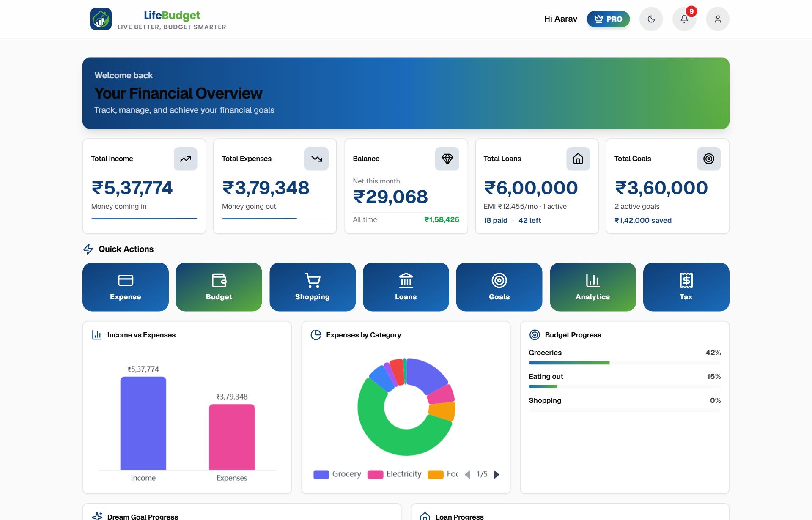812x520 pixels.
Task: Click the Groceries budget progress bar
Action: tap(625, 363)
